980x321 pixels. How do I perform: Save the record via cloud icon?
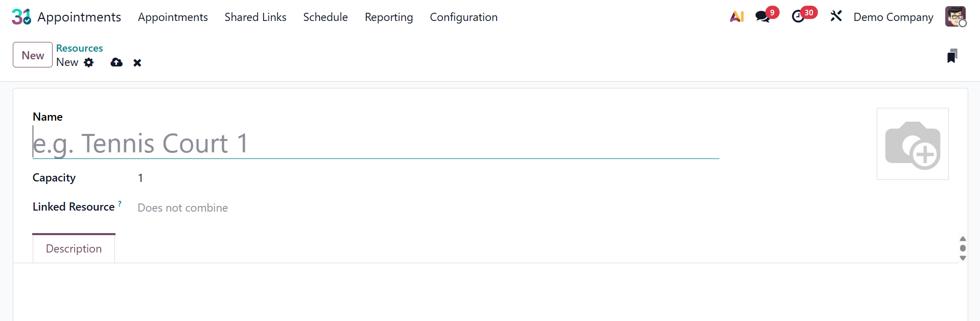[116, 62]
